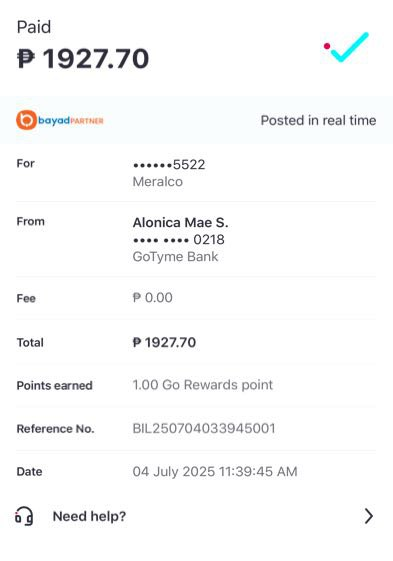
Task: Tap the large paid amount 1927.70 heading
Action: pyautogui.click(x=83, y=59)
